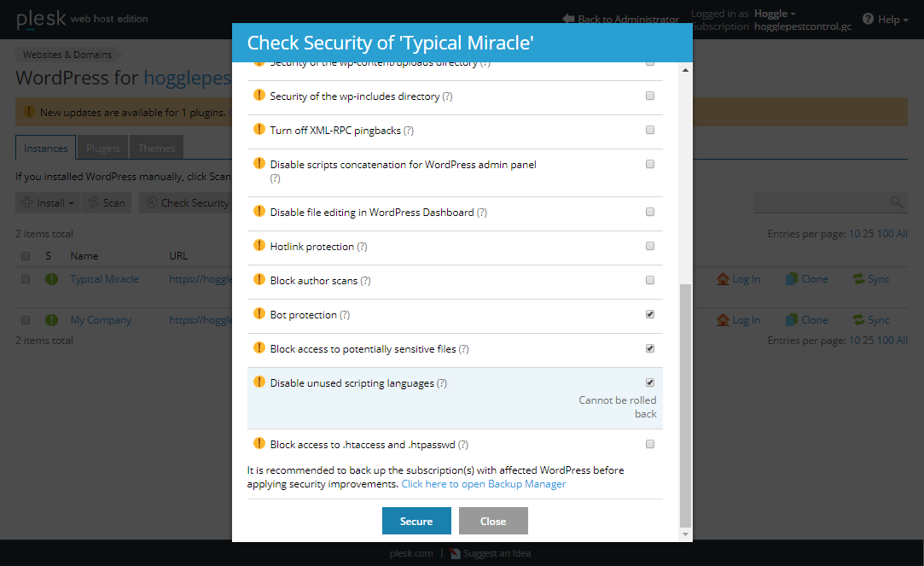Switch to the Plugins tab
This screenshot has height=566, width=924.
click(103, 148)
